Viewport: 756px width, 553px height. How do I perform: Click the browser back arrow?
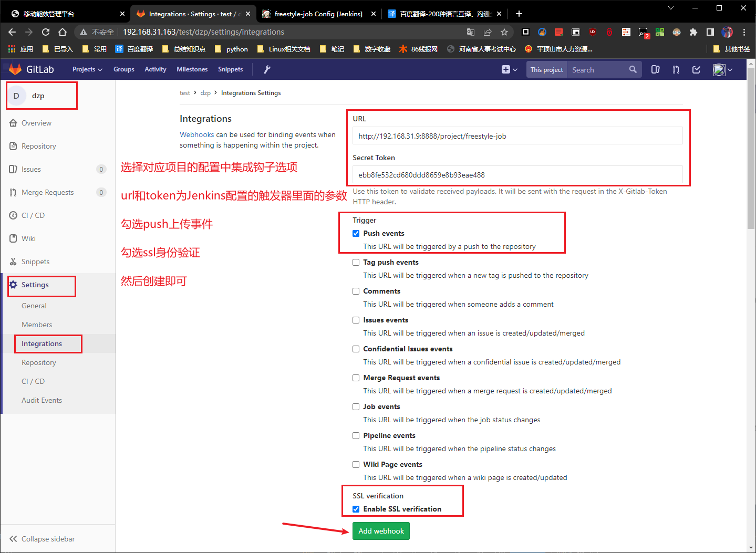click(x=12, y=32)
